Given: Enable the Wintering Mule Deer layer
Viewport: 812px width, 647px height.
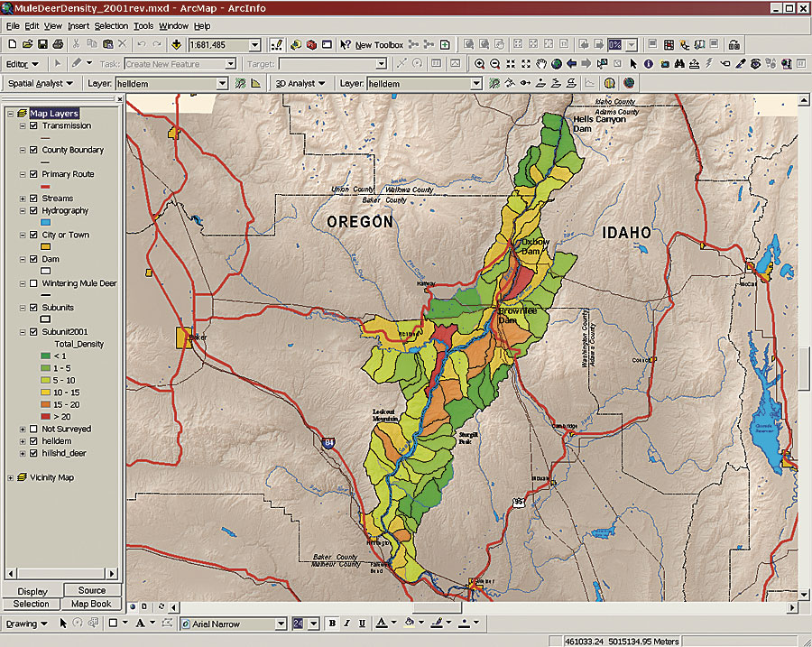Looking at the screenshot, I should tap(33, 283).
